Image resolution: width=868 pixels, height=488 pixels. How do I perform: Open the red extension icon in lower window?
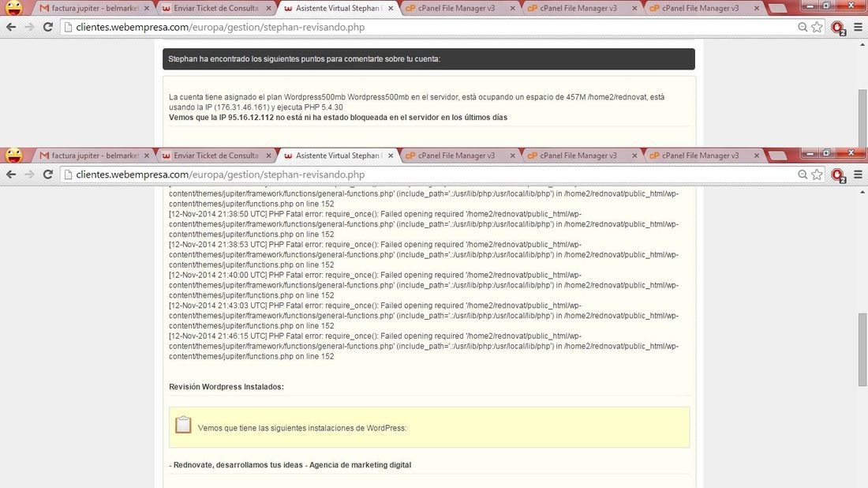(x=838, y=175)
